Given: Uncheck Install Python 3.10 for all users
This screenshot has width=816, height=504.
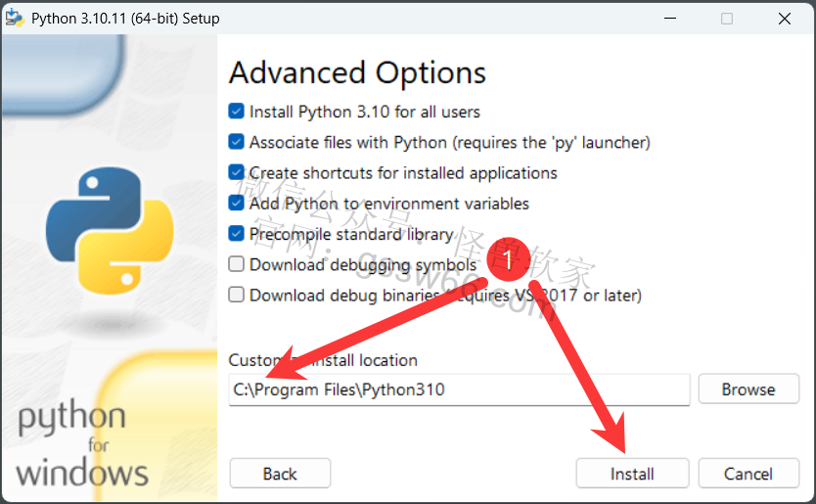Looking at the screenshot, I should coord(236,111).
